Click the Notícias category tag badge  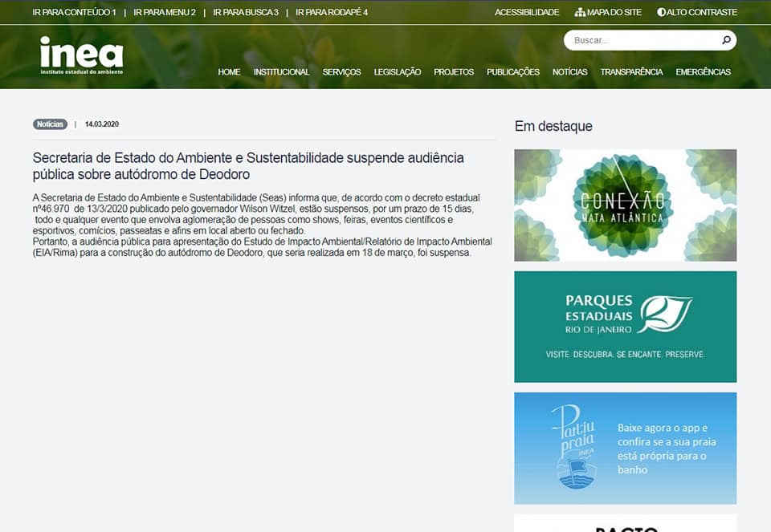pos(50,124)
